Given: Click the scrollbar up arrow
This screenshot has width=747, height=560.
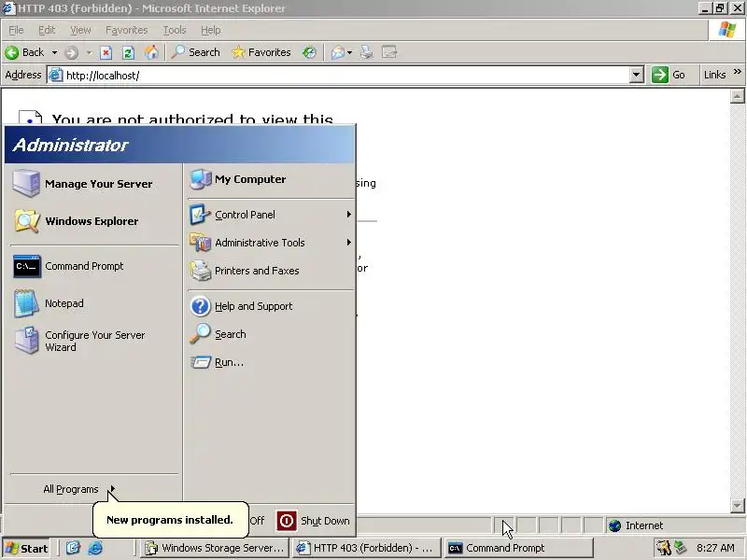Looking at the screenshot, I should click(x=737, y=96).
